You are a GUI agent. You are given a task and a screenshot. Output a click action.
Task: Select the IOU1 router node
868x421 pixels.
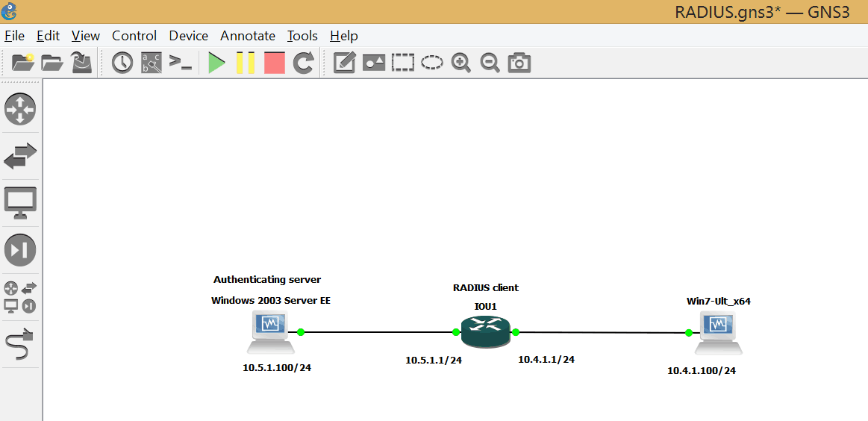(485, 332)
